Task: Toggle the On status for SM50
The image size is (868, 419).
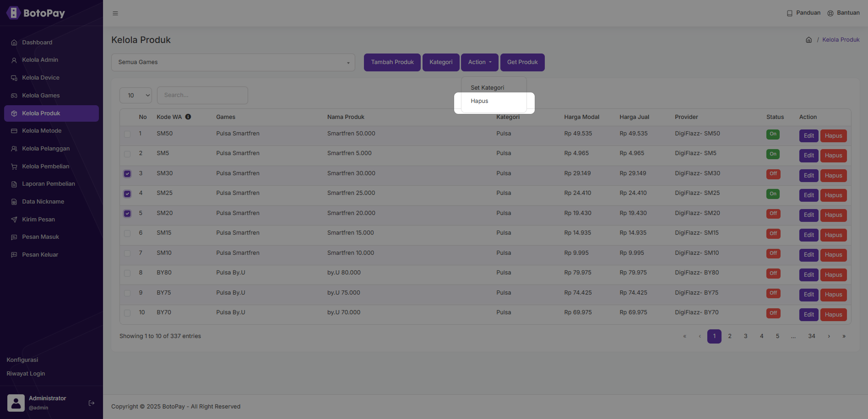Action: tap(773, 134)
